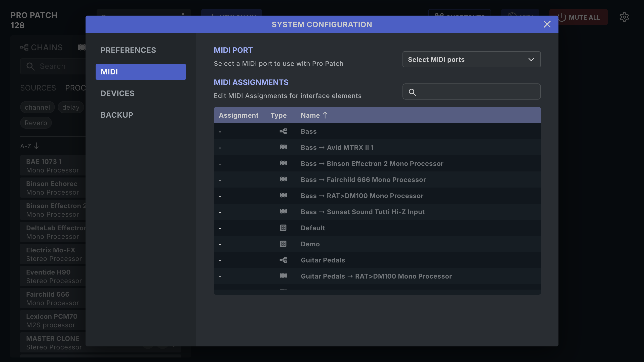Screen dimensions: 644x362
Task: Select 'Bass → Binson Effectron 2 Mono Processor'
Action: coord(377,163)
